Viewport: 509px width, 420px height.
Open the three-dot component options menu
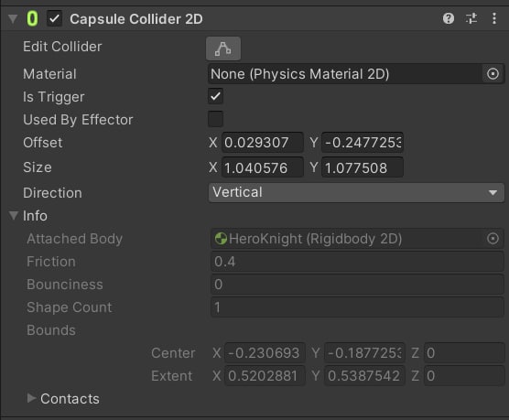pos(494,18)
